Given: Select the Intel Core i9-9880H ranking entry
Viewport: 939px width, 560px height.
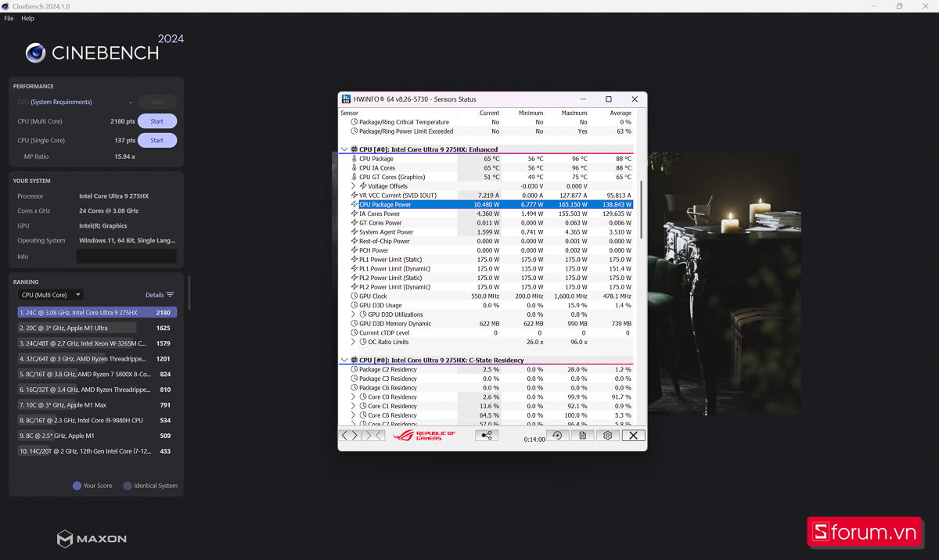Looking at the screenshot, I should [97, 420].
